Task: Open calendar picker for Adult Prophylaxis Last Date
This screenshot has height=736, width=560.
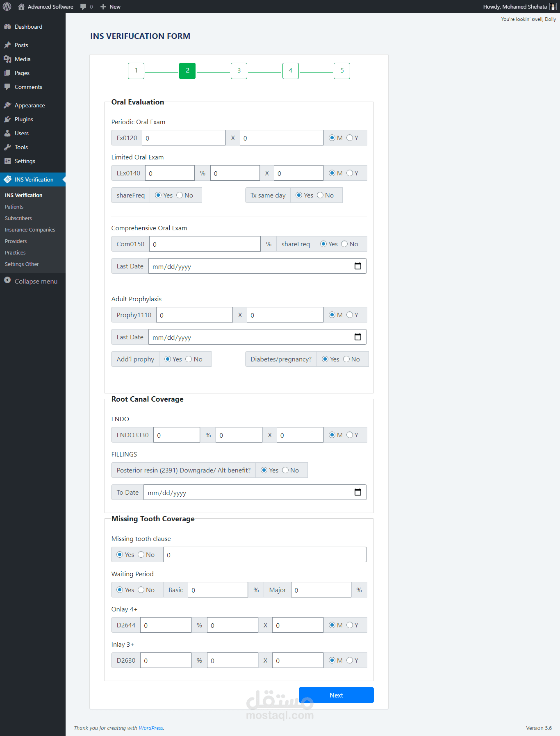Action: pos(358,337)
